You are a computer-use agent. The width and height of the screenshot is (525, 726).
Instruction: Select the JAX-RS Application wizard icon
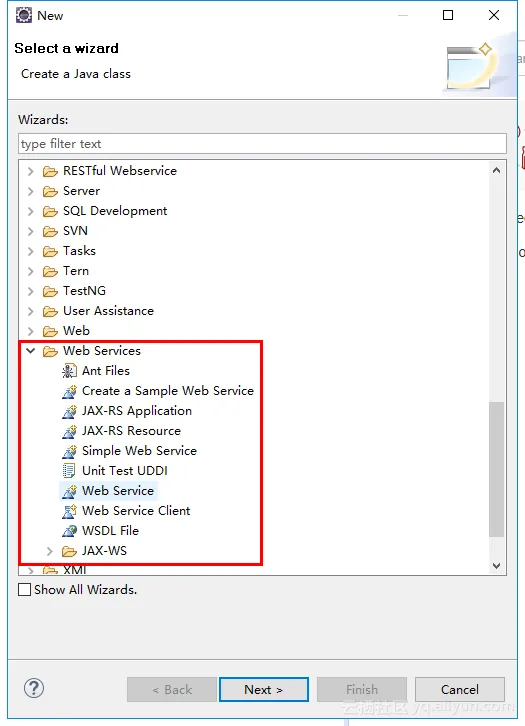[69, 411]
